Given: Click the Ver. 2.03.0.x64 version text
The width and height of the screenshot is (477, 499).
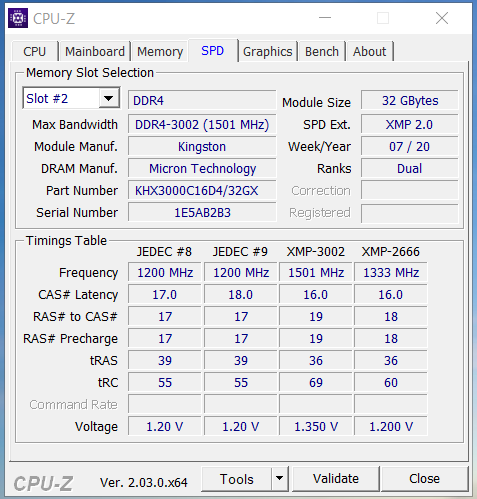Looking at the screenshot, I should [144, 482].
